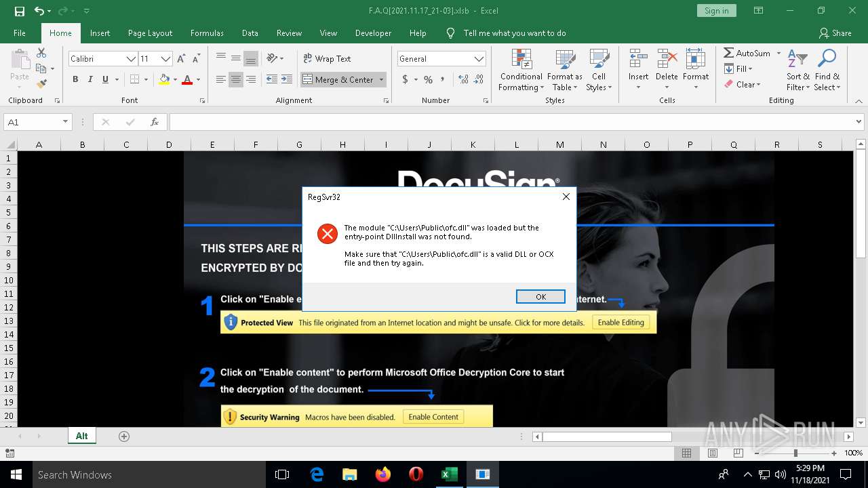Click the Cut scissors icon
The image size is (868, 488).
41,53
